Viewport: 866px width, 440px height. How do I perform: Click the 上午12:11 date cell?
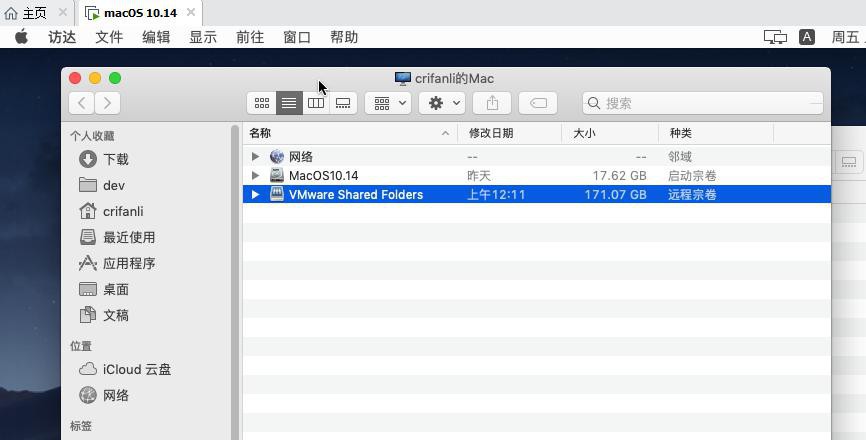(496, 195)
